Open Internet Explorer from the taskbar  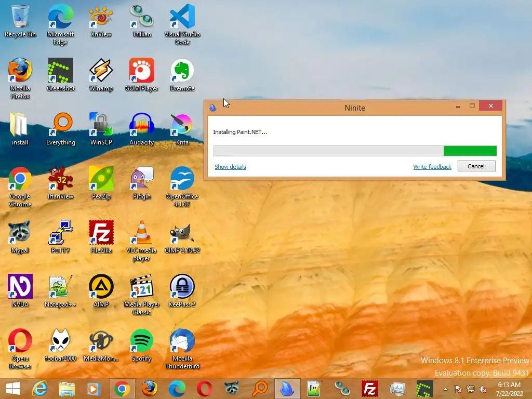39,389
